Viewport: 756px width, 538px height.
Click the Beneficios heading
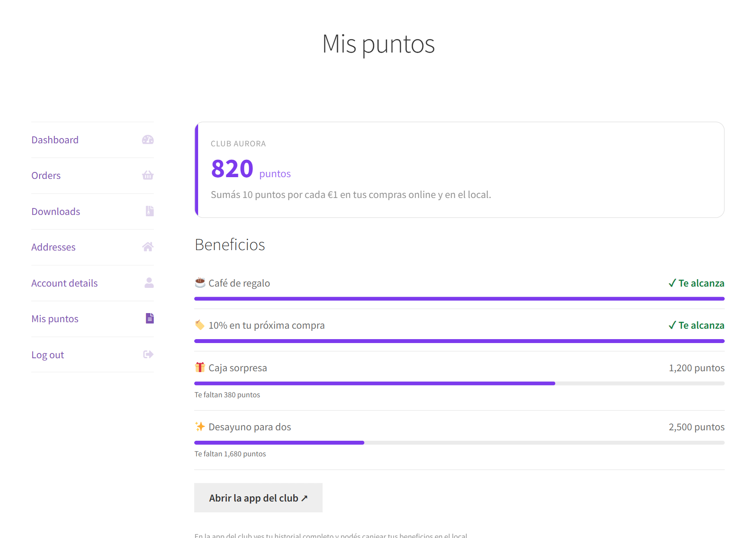230,245
